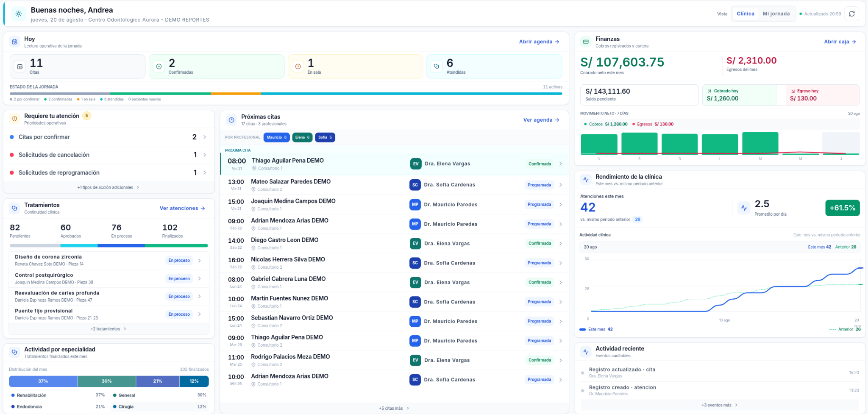Click the clock icon in the En sala card
868x414 pixels.
coord(298,67)
